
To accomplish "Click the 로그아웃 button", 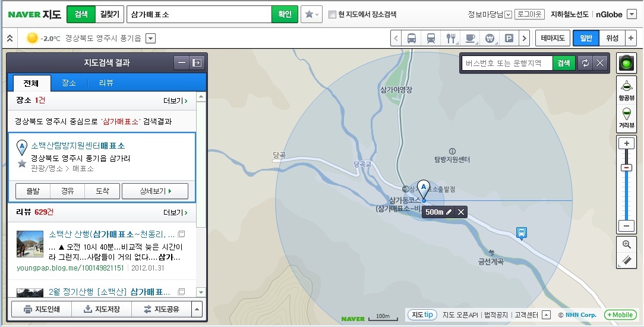I will pyautogui.click(x=529, y=14).
